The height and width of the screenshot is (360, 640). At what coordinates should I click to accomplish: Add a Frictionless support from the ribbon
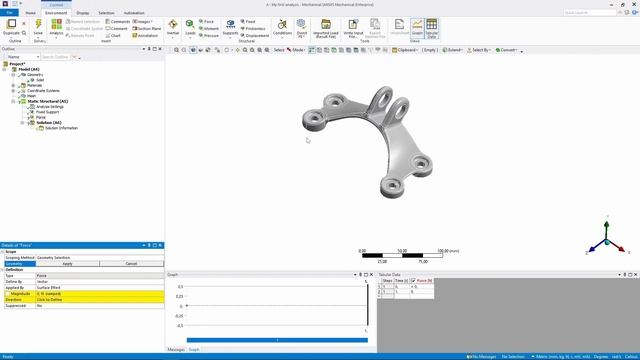[253, 29]
